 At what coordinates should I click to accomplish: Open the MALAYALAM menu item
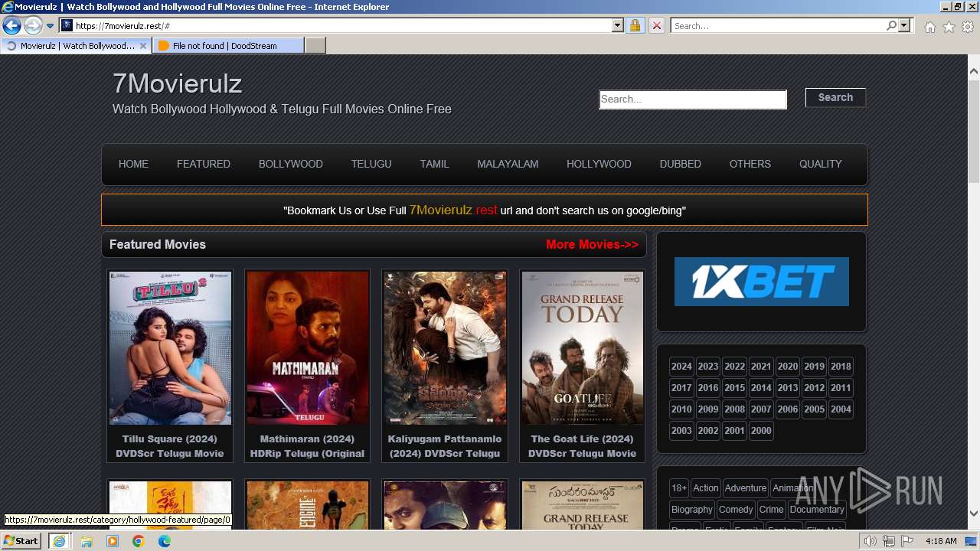click(508, 164)
